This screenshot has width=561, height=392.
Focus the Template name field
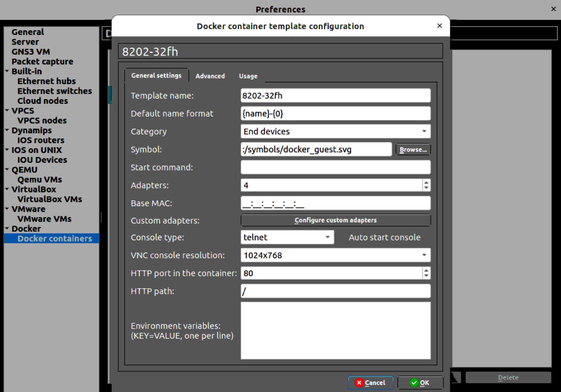pyautogui.click(x=335, y=95)
